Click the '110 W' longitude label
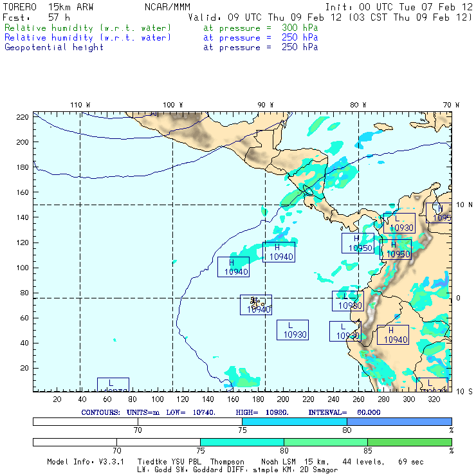The width and height of the screenshot is (476, 476). coord(80,105)
